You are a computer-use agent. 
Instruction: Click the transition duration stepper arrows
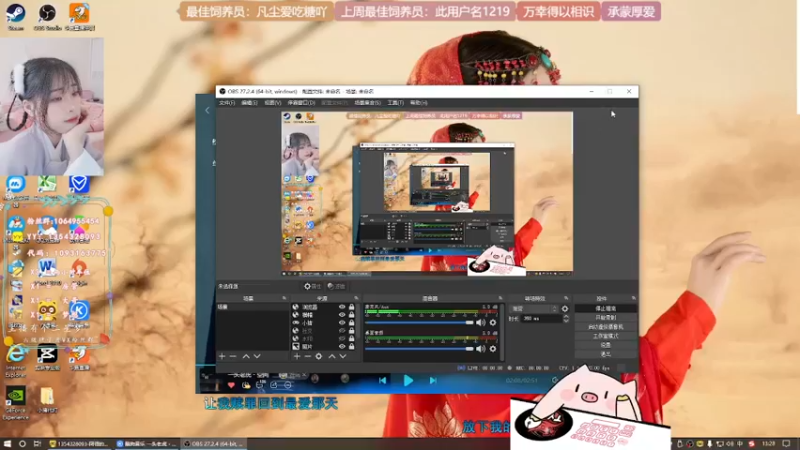click(x=566, y=318)
